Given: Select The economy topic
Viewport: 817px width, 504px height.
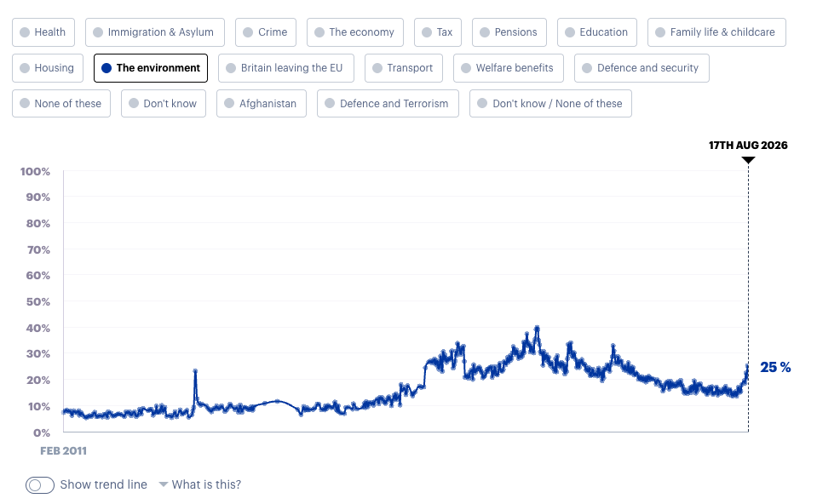Looking at the screenshot, I should (x=355, y=32).
